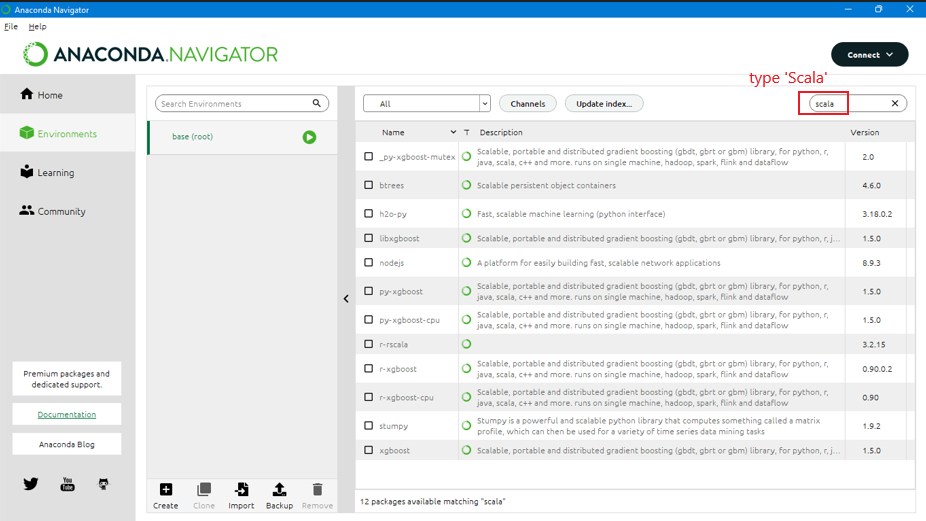Remove the selected environment

pos(317,496)
